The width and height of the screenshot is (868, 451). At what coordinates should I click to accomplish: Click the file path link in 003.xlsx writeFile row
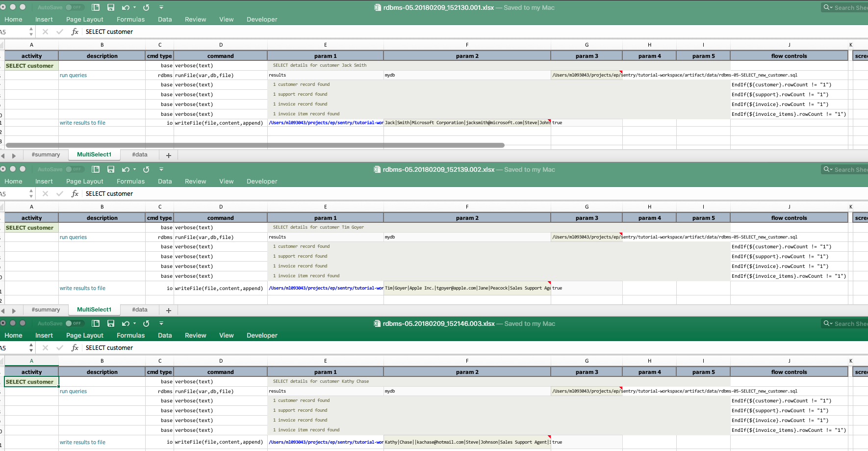coord(326,442)
